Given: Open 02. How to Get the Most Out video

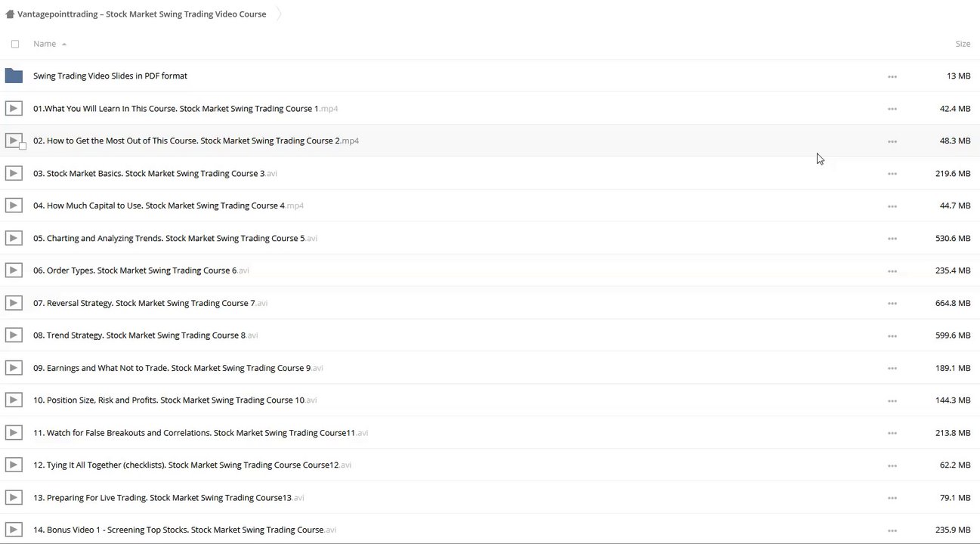Looking at the screenshot, I should coord(196,141).
